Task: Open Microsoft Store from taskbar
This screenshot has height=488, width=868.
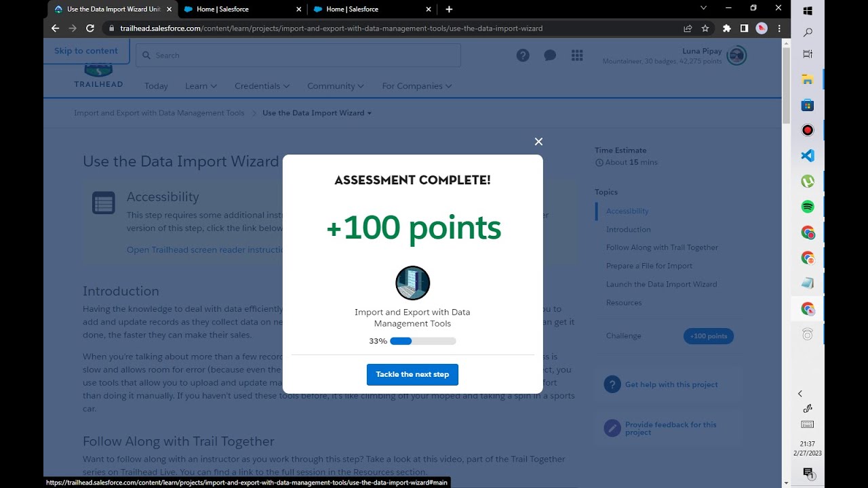Action: pyautogui.click(x=808, y=105)
